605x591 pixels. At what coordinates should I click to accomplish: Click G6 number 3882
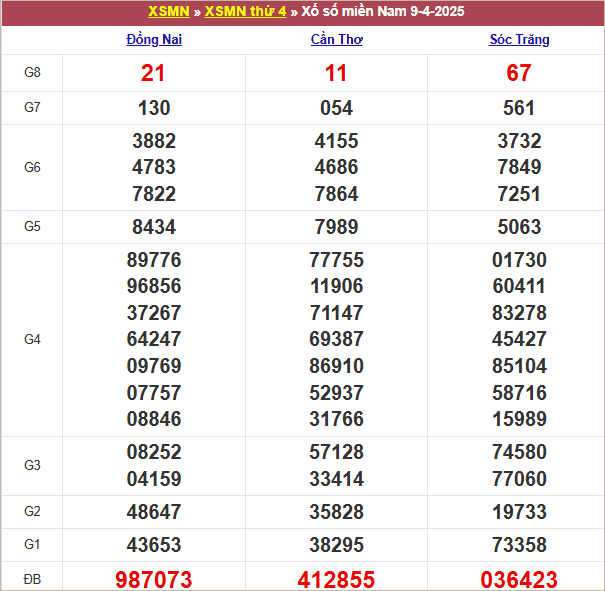click(154, 140)
